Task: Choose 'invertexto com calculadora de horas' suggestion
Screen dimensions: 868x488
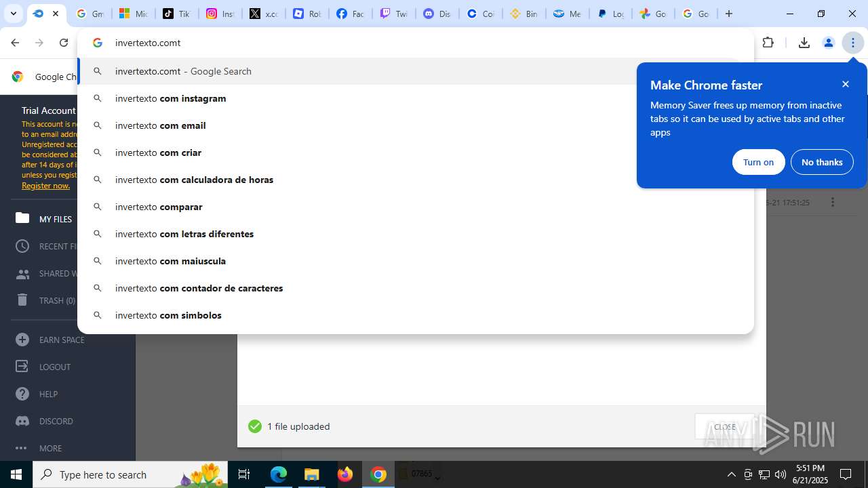Action: coord(415,180)
